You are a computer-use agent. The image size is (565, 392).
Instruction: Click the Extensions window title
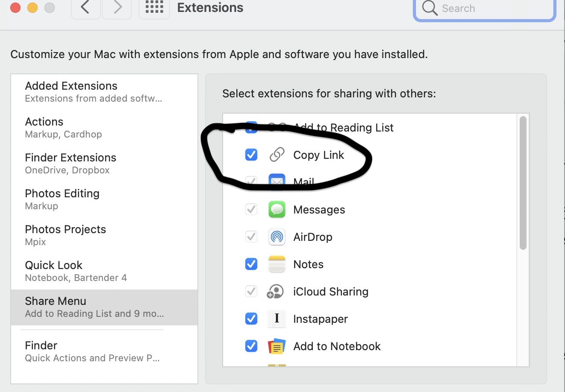pos(210,8)
